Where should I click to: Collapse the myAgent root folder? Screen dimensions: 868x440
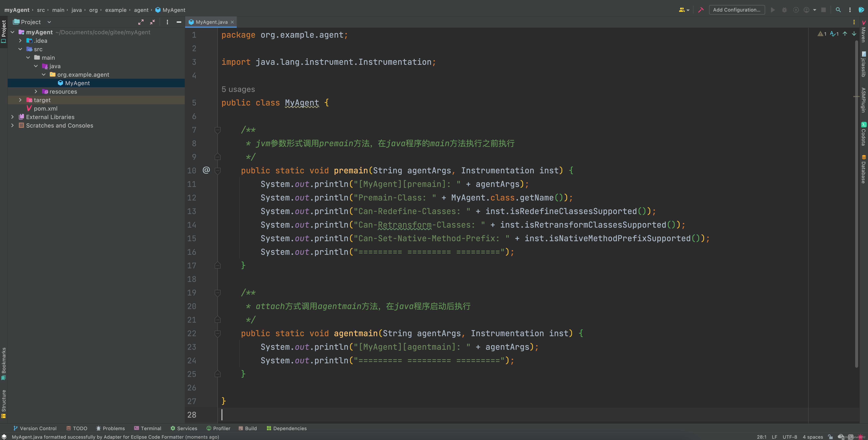12,32
